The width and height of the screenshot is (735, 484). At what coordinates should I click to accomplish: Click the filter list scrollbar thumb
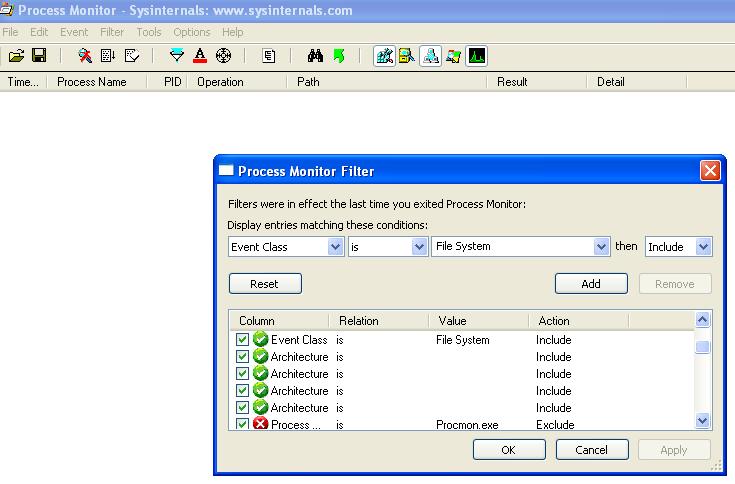pyautogui.click(x=702, y=347)
